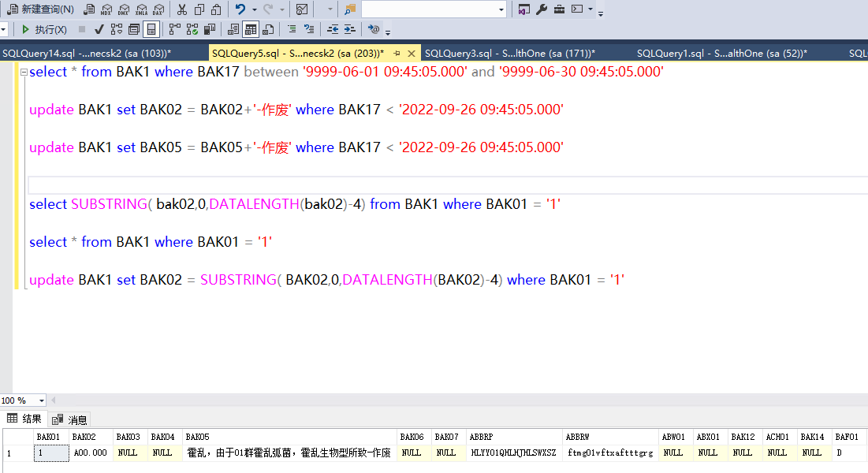Open a new XMLA query

[x=143, y=9]
